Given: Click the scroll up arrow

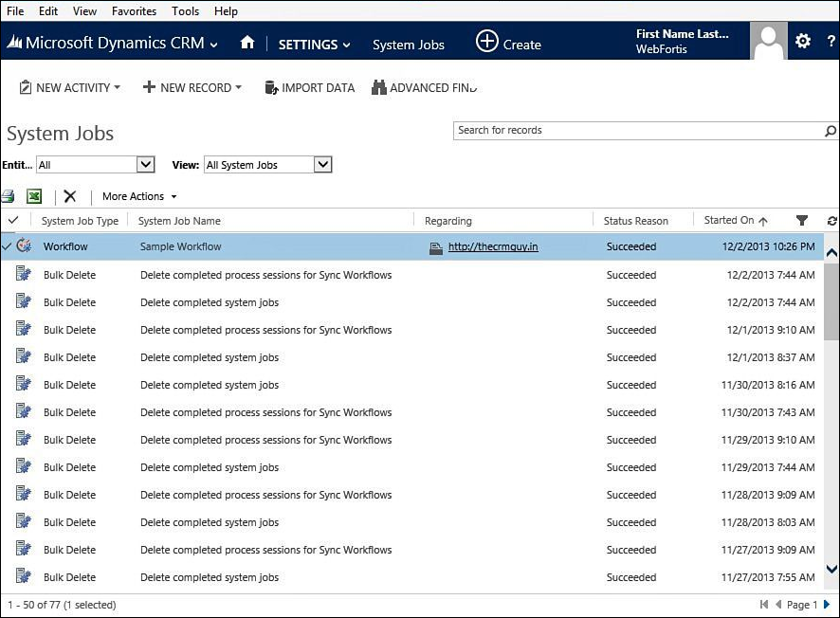Looking at the screenshot, I should (x=831, y=253).
